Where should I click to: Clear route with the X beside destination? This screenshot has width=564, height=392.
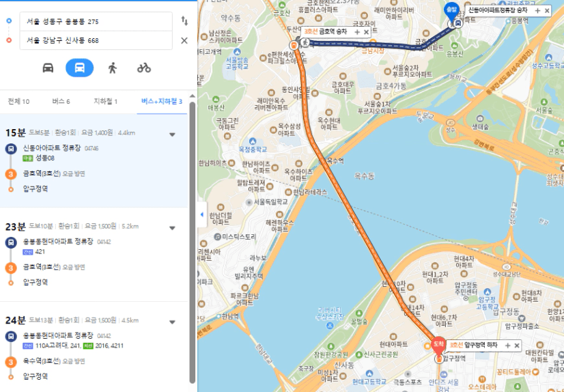click(x=184, y=41)
